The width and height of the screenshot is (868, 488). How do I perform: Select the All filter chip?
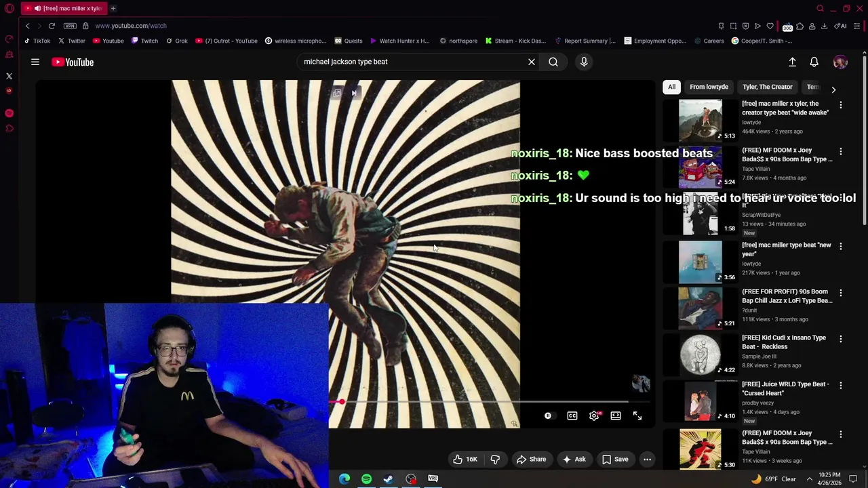[671, 87]
